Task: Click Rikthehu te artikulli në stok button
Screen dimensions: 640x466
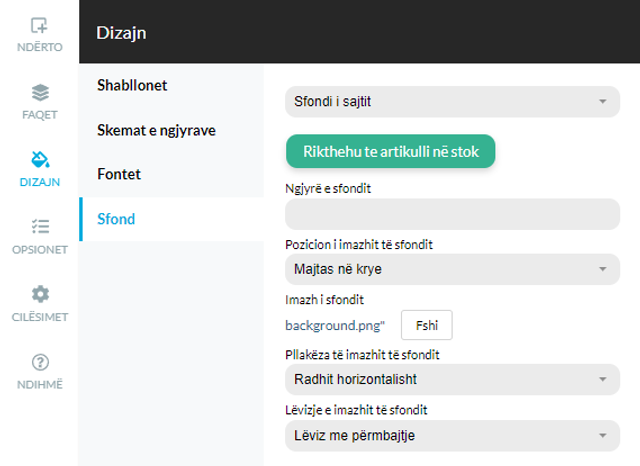Action: pos(391,151)
